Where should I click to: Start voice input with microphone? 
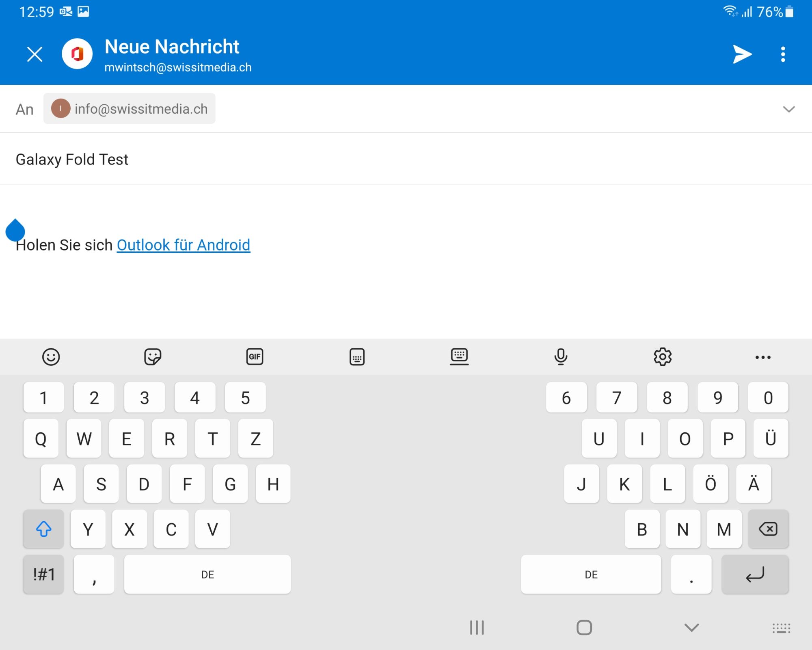pyautogui.click(x=561, y=357)
